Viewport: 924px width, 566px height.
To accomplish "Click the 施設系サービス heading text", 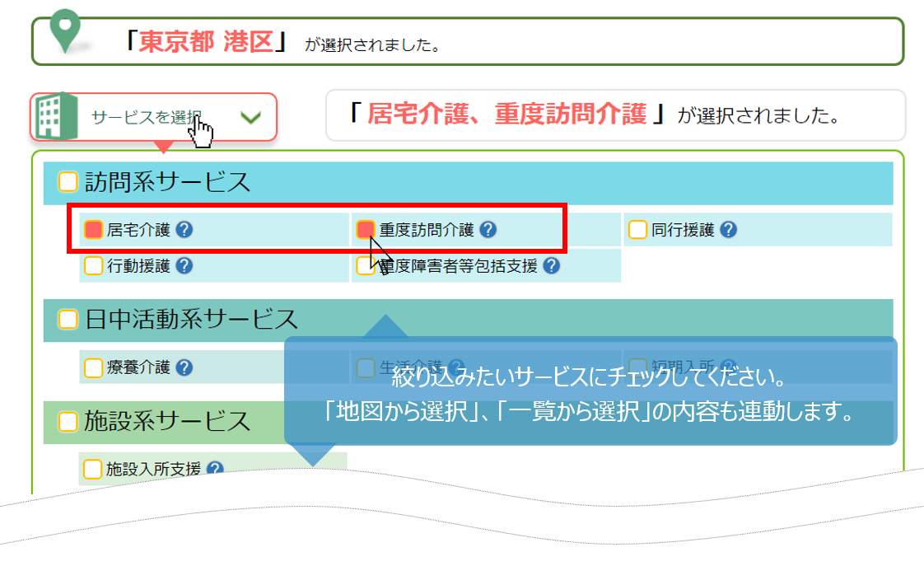I will click(167, 422).
